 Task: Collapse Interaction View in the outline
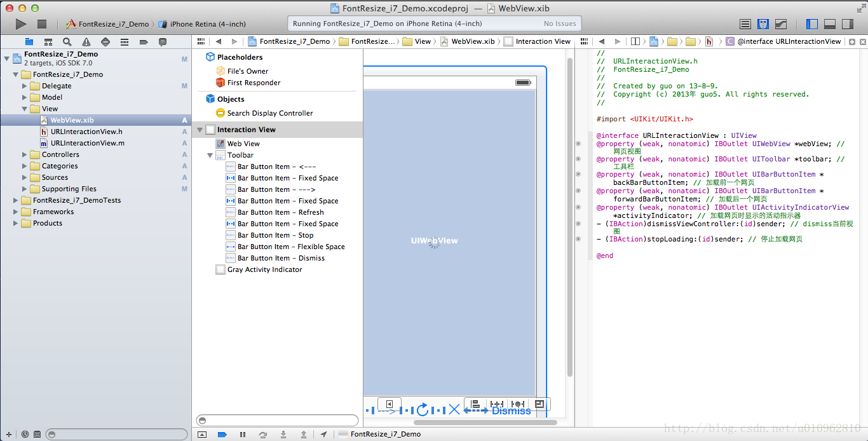[x=200, y=130]
